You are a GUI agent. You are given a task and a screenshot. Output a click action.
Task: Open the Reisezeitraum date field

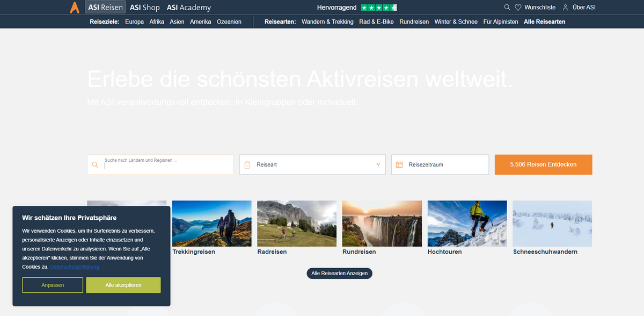coord(440,164)
